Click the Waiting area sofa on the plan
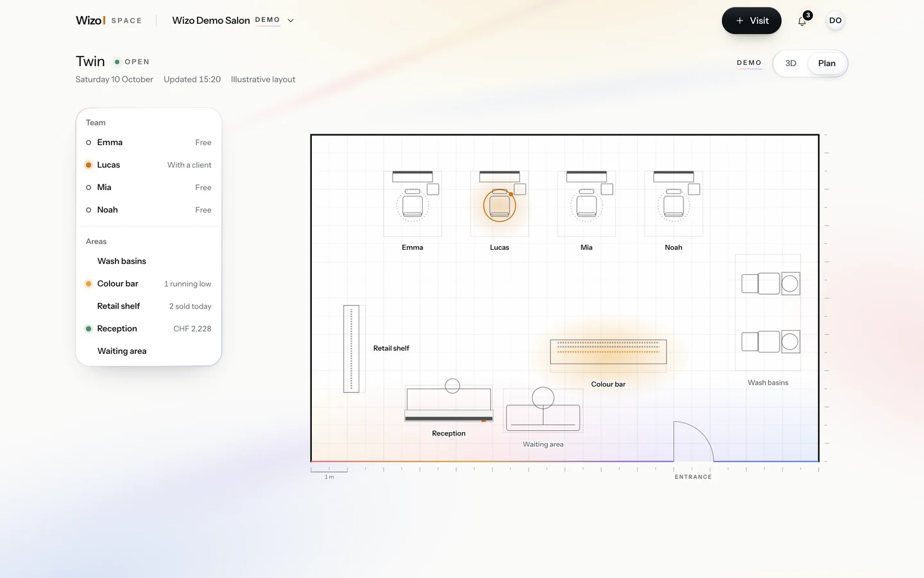924x578 pixels. pos(543,417)
